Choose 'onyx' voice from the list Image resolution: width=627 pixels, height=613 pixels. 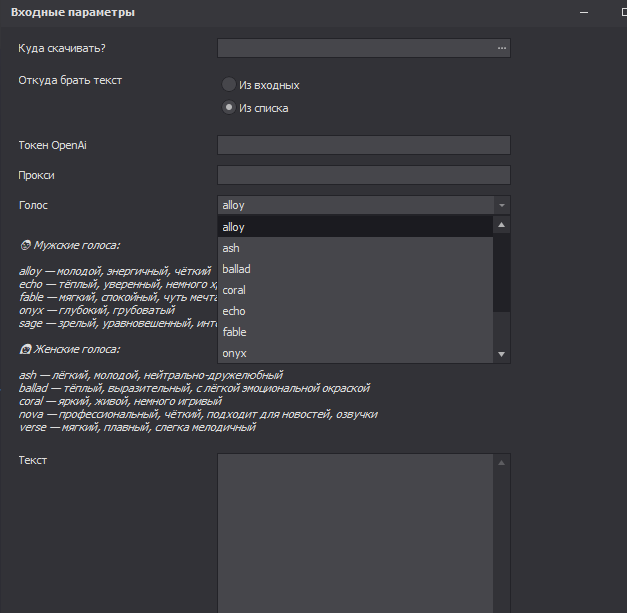coord(355,353)
